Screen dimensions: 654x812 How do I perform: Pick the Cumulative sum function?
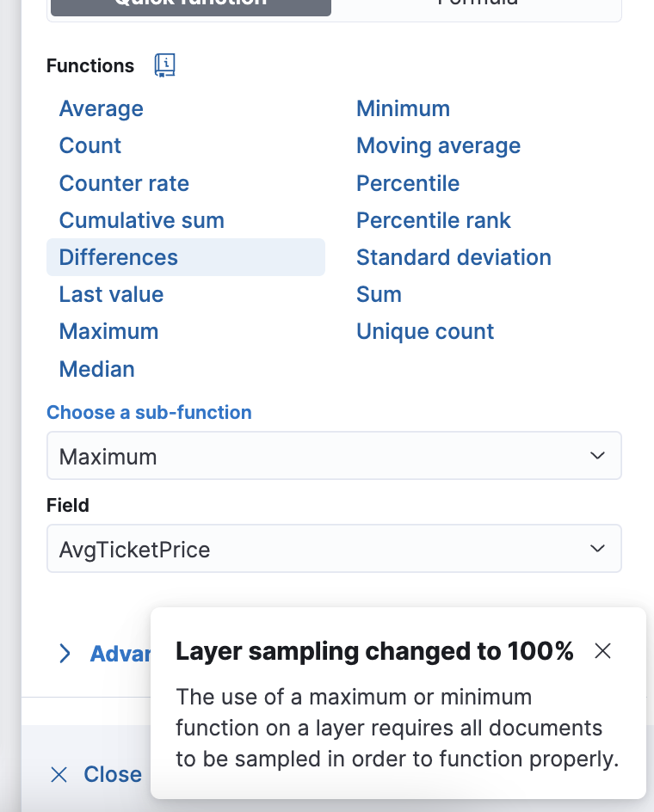point(141,220)
